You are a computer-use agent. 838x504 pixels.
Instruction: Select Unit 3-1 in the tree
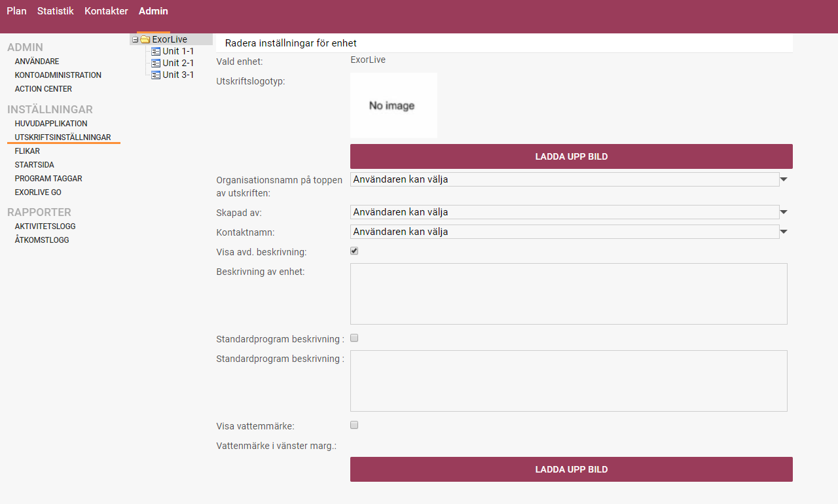pyautogui.click(x=178, y=75)
